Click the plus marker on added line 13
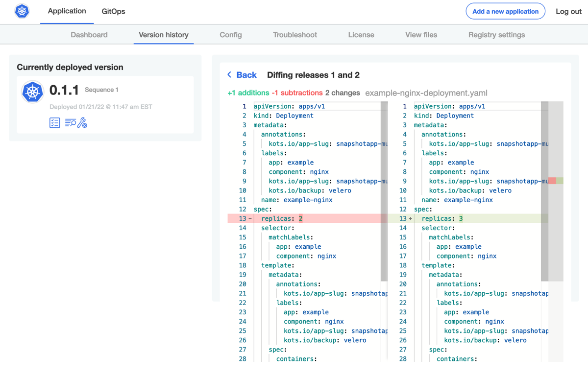 tap(410, 219)
